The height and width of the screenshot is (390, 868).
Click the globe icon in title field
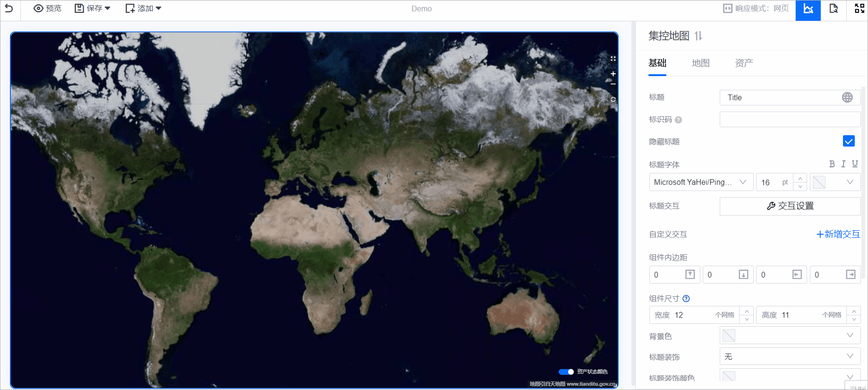coord(847,97)
